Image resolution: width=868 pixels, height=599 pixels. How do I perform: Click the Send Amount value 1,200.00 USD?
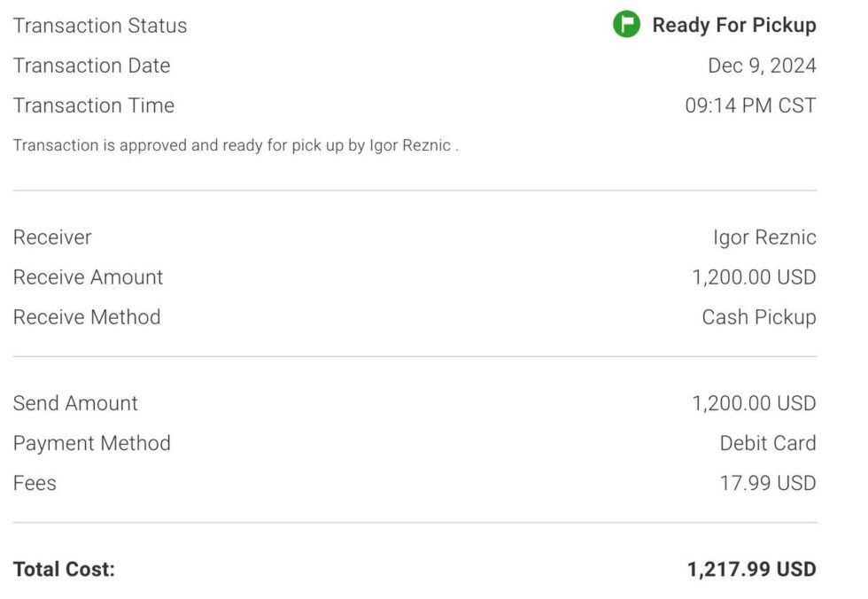pos(754,403)
